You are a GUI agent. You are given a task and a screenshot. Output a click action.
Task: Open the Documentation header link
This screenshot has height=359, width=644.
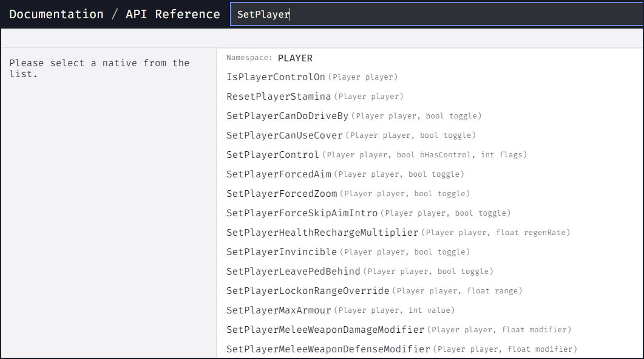pos(56,15)
